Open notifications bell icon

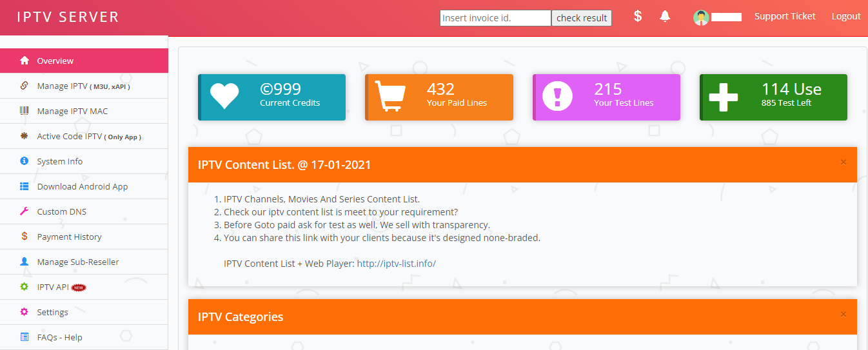665,17
